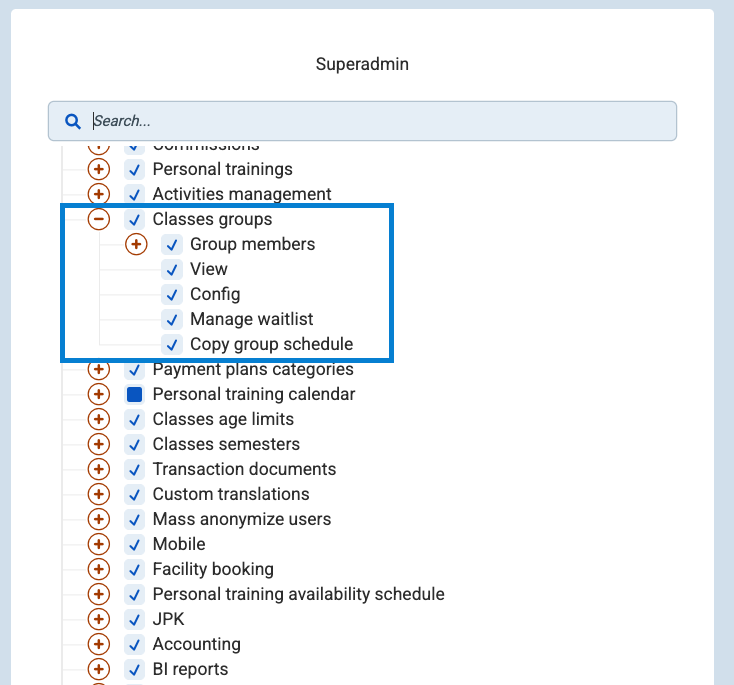Uncheck the Manage waitlist checkbox
734x685 pixels.
172,319
